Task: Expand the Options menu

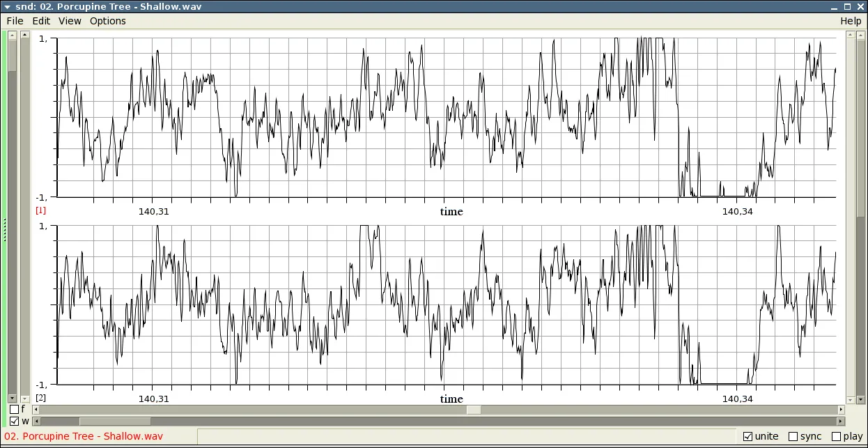Action: (108, 21)
